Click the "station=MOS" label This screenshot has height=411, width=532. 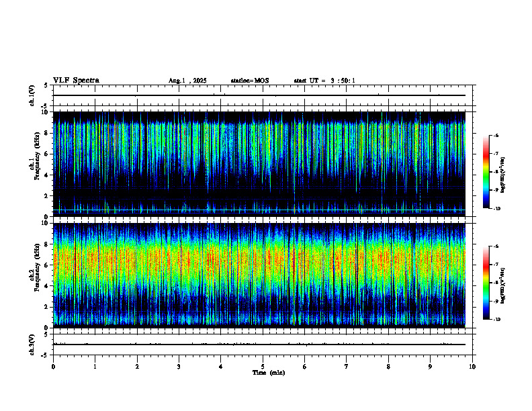pyautogui.click(x=250, y=81)
